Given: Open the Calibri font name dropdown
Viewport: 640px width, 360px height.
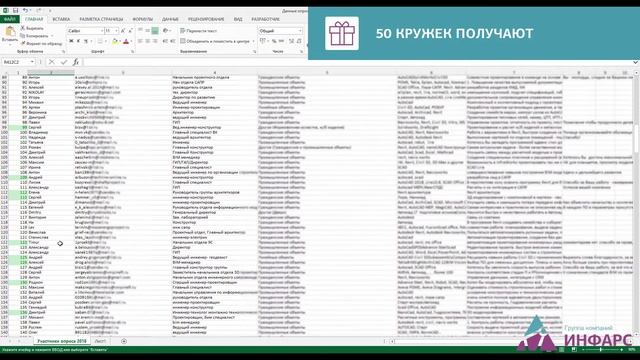Looking at the screenshot, I should 102,31.
